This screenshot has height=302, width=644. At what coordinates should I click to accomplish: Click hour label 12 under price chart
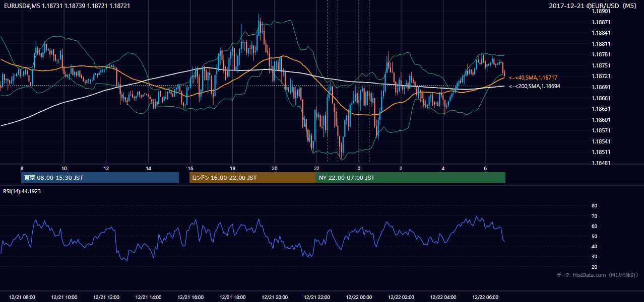coord(106,168)
